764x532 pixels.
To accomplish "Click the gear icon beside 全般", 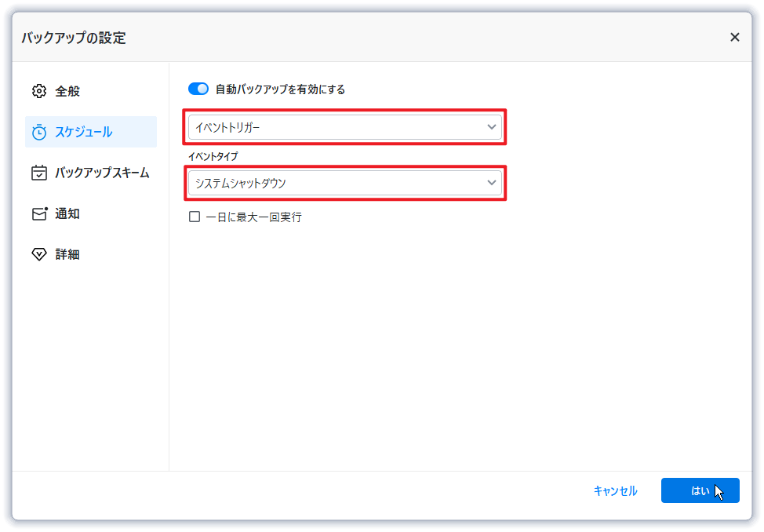I will tap(39, 91).
